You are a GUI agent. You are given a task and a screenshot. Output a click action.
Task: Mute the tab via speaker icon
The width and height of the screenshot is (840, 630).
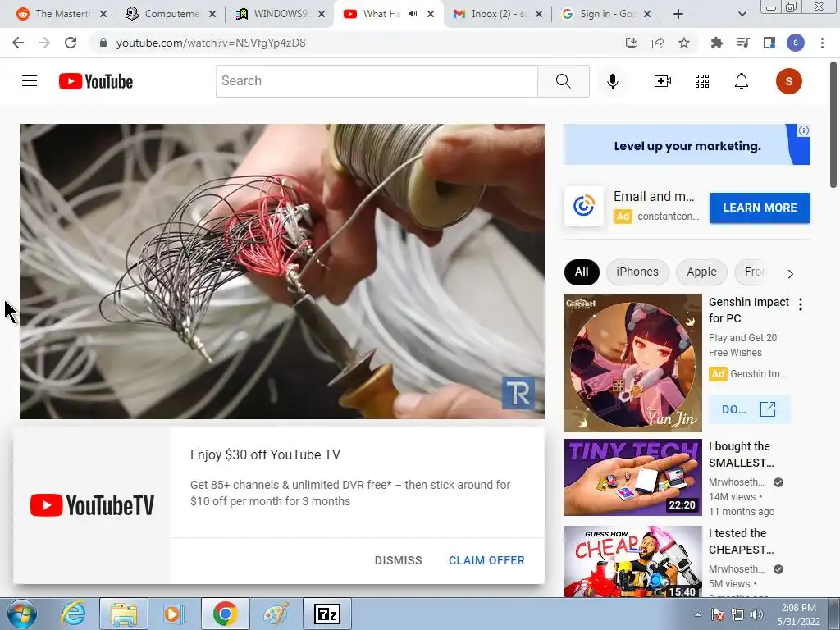pos(413,14)
